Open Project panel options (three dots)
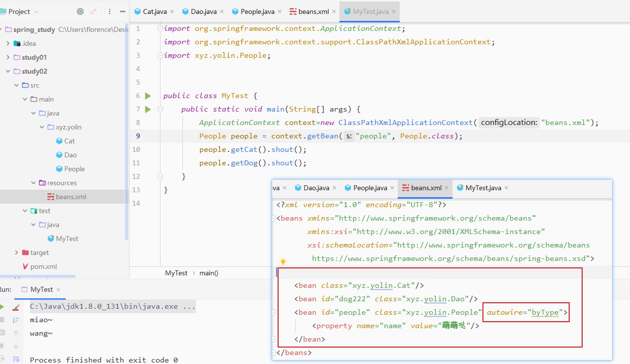The width and height of the screenshot is (630, 364). tap(110, 11)
